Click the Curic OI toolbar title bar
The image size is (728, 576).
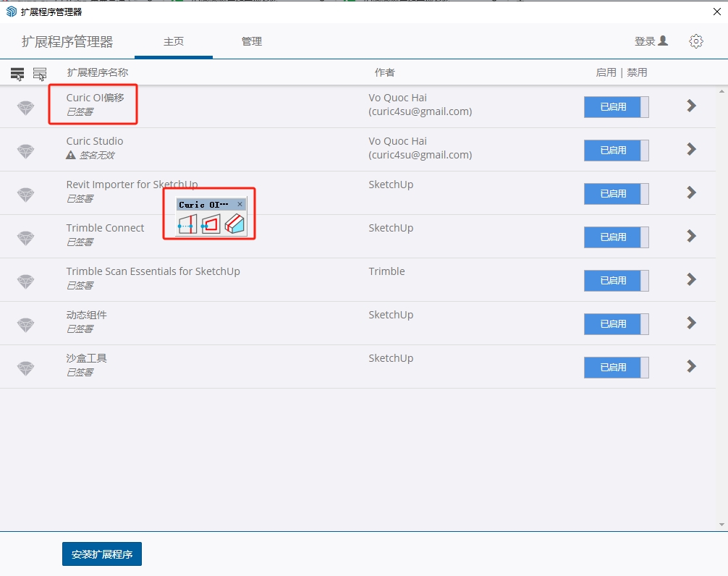coord(204,205)
